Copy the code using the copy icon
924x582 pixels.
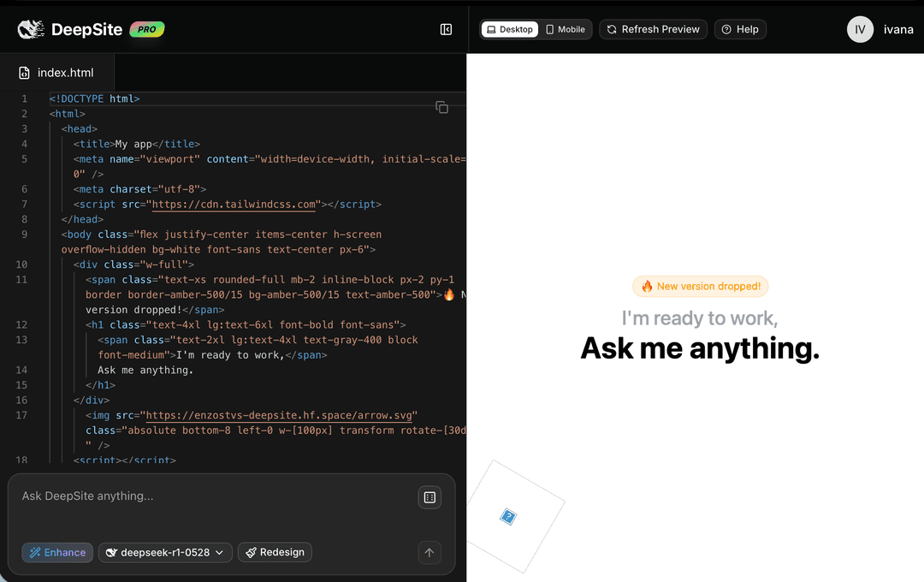pos(441,107)
